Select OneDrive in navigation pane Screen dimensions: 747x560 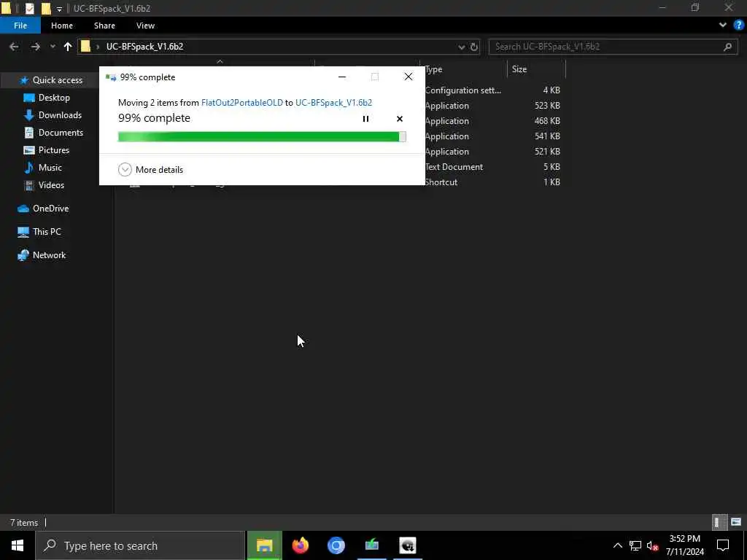tap(50, 209)
